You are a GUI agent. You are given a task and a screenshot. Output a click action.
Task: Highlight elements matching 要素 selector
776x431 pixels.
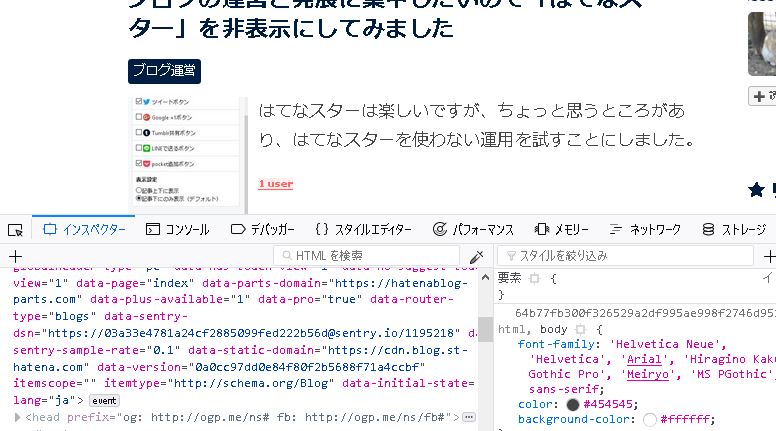point(534,279)
